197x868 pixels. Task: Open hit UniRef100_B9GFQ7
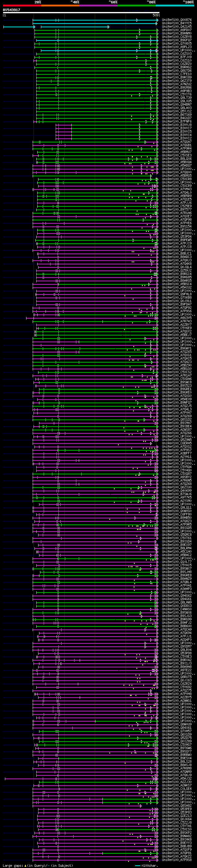coord(177,40)
